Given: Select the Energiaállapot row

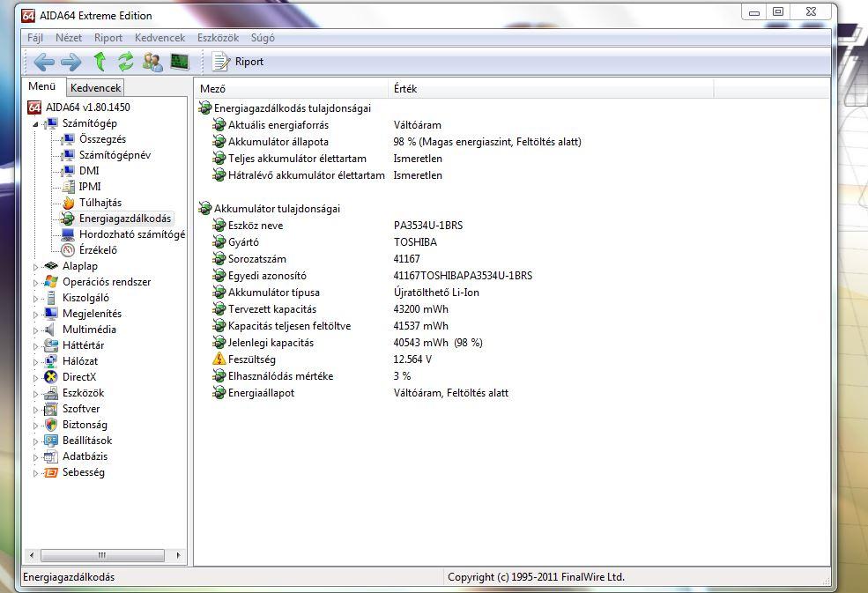Looking at the screenshot, I should [x=360, y=393].
